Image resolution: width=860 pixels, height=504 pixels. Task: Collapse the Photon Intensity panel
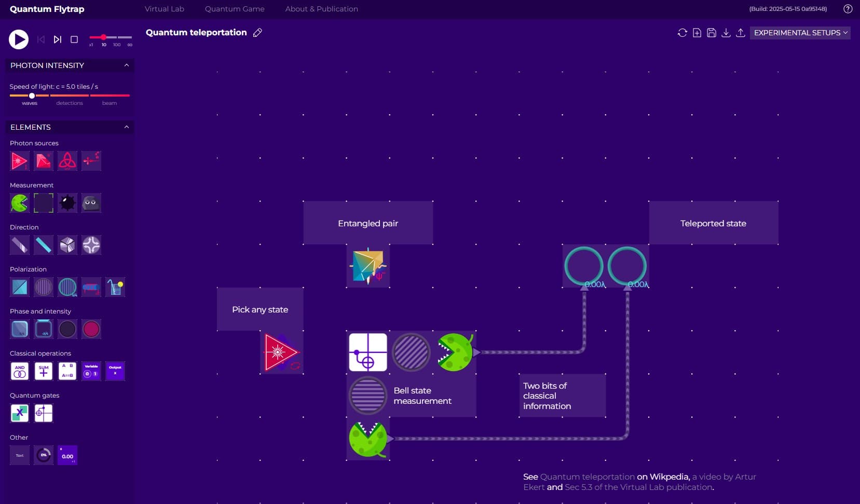(127, 65)
